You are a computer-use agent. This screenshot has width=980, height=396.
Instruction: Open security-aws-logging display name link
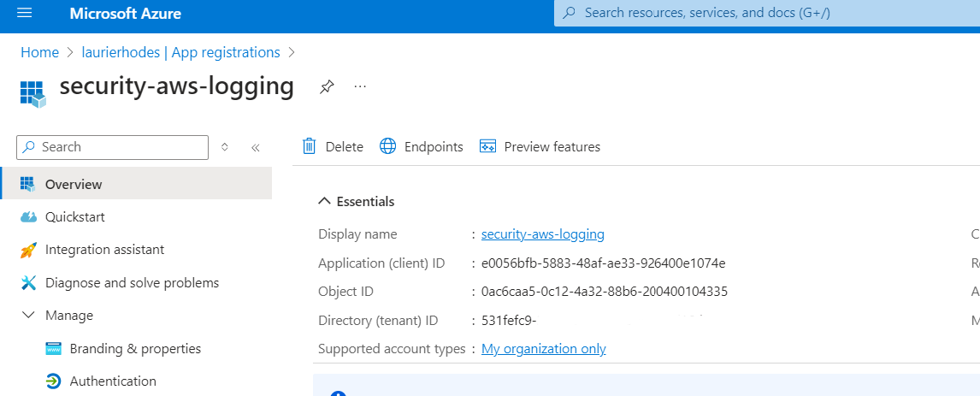(542, 234)
